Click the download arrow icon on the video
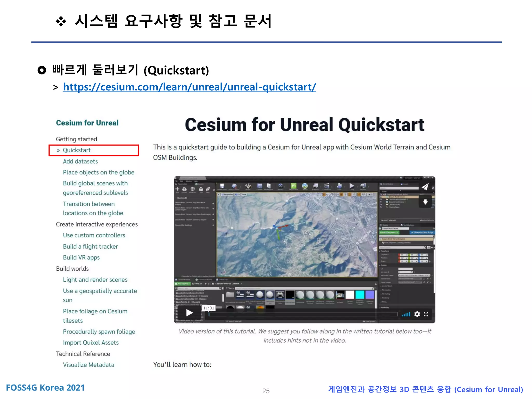Viewport: 532px width, 399px height. [x=425, y=202]
